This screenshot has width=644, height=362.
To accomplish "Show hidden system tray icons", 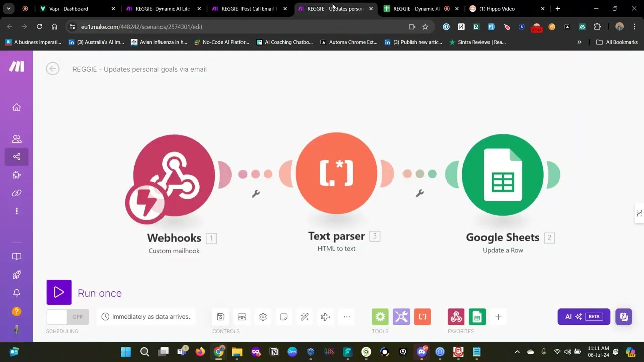I will (x=517, y=352).
